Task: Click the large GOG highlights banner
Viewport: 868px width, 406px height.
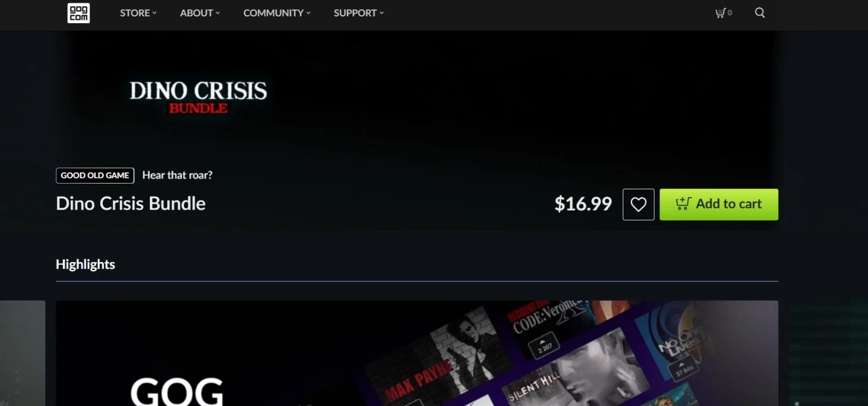Action: [417, 353]
